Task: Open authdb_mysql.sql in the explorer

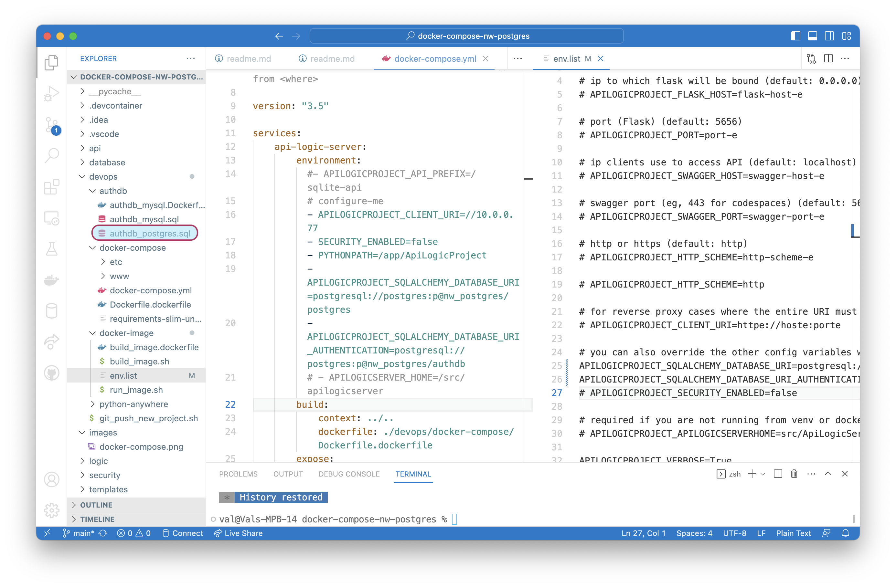Action: pos(144,219)
